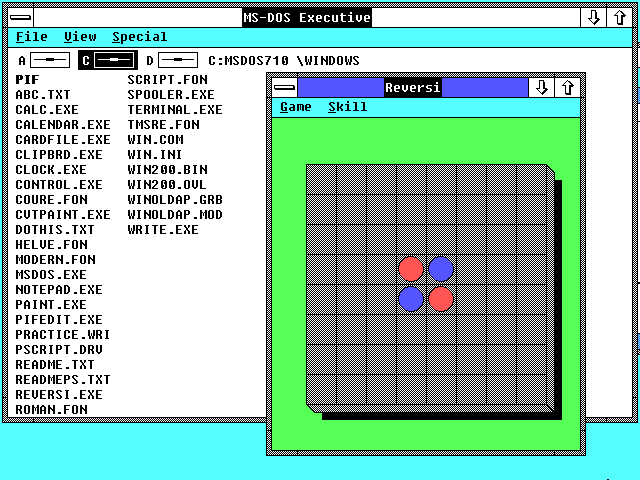Viewport: 640px width, 480px height.
Task: Select ABC.TXT in file list
Action: [x=43, y=95]
